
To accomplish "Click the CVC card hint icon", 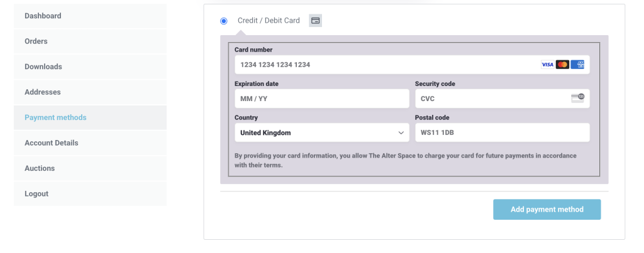I will click(577, 98).
